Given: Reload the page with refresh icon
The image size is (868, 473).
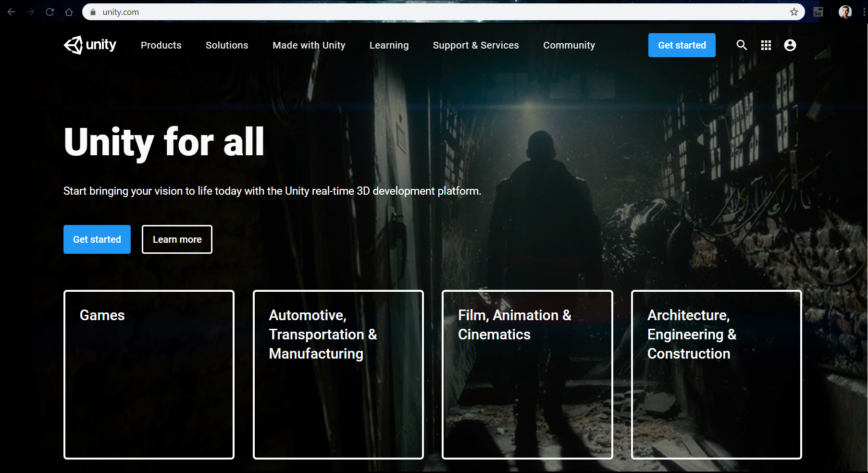Looking at the screenshot, I should pos(50,12).
